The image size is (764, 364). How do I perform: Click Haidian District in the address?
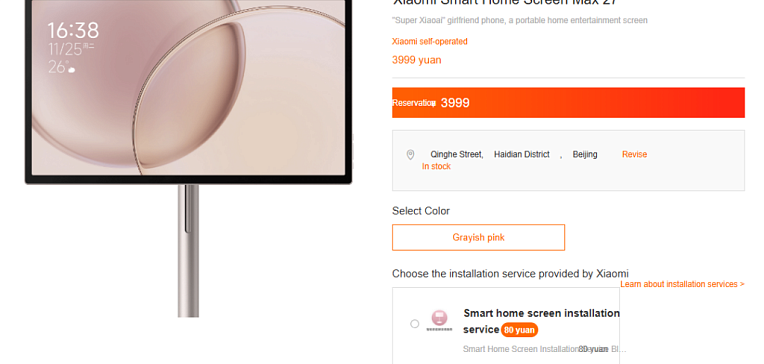522,154
